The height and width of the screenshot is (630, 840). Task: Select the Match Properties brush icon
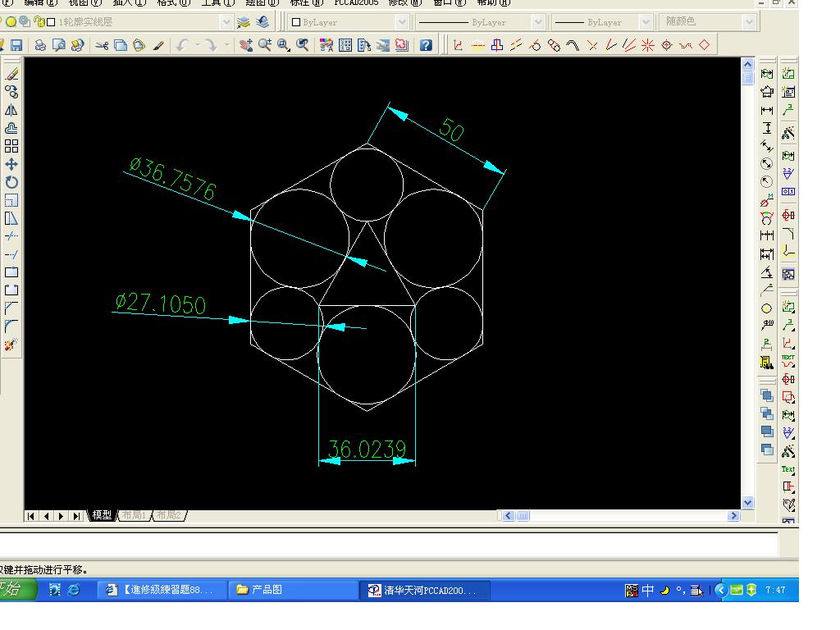click(158, 46)
